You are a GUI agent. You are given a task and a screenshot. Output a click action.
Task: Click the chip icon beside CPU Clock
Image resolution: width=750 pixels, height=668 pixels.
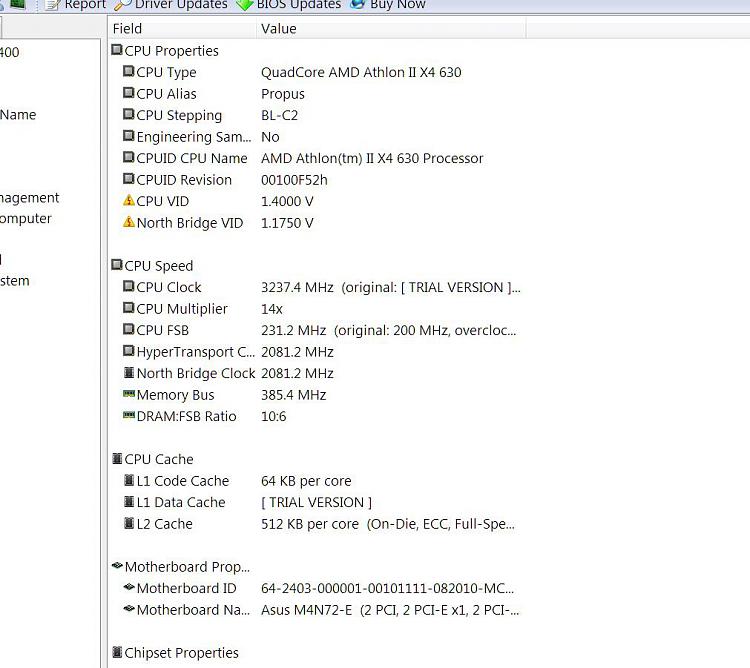point(128,286)
